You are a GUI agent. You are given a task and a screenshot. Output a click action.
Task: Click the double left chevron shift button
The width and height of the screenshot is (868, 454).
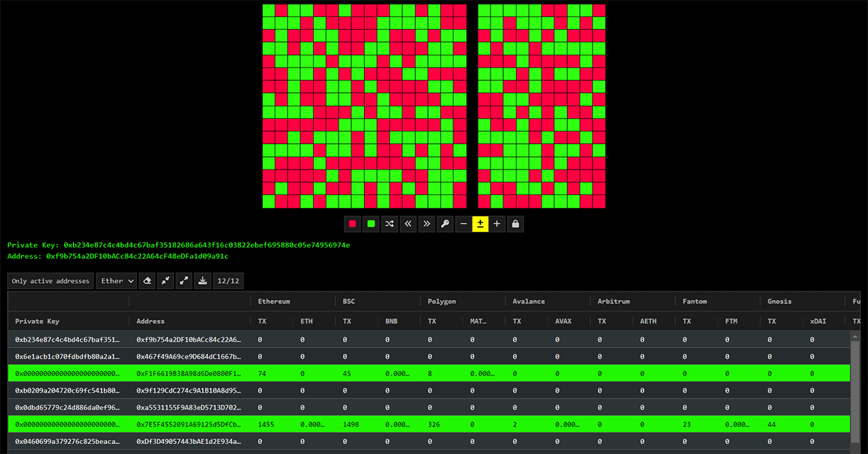pyautogui.click(x=407, y=223)
